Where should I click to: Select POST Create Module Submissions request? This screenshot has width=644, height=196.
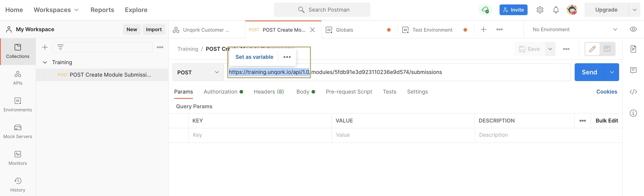coord(102,75)
